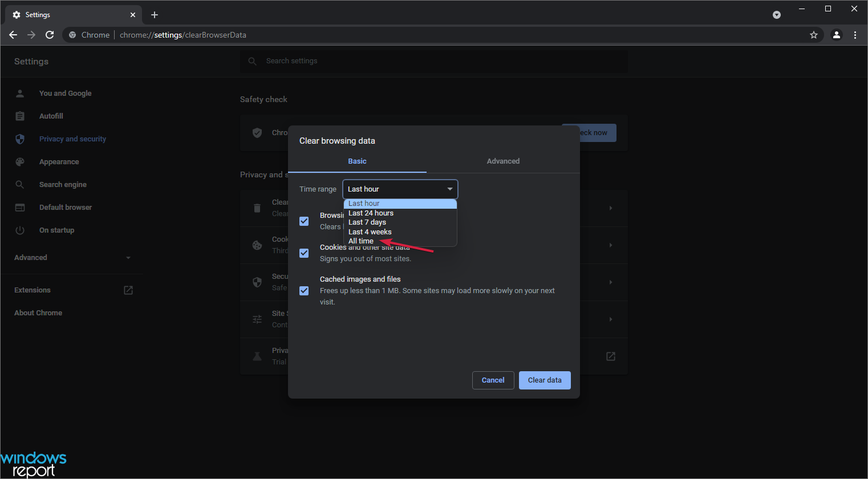Click the Privacy Sandbox flask icon
Viewport: 868px width, 479px height.
(x=257, y=356)
